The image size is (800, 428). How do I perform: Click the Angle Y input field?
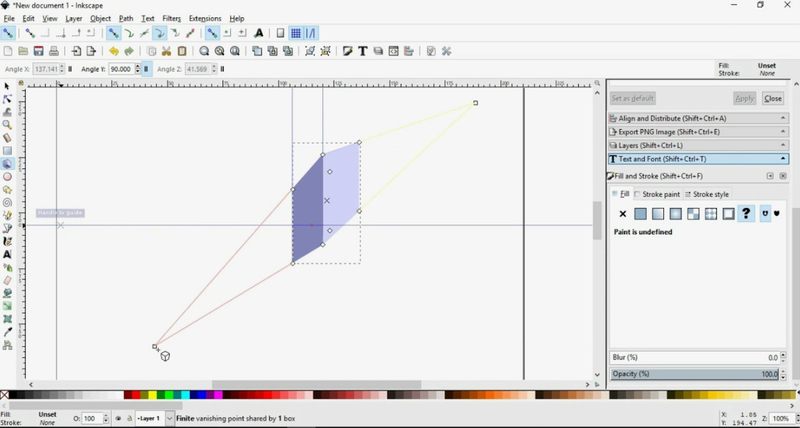click(121, 69)
